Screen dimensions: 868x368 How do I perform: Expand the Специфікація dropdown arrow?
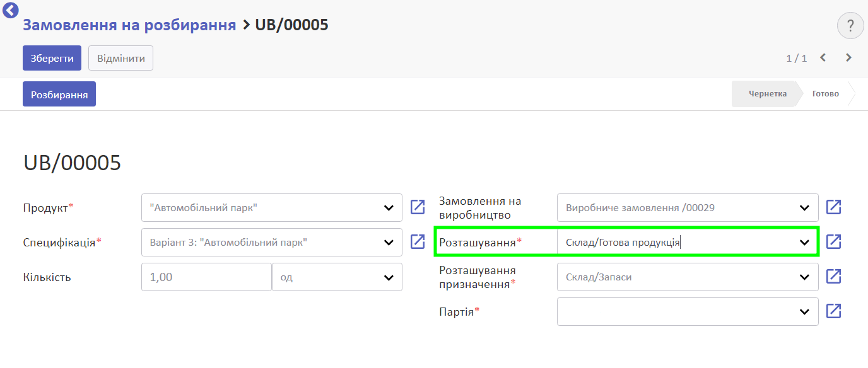pos(389,243)
